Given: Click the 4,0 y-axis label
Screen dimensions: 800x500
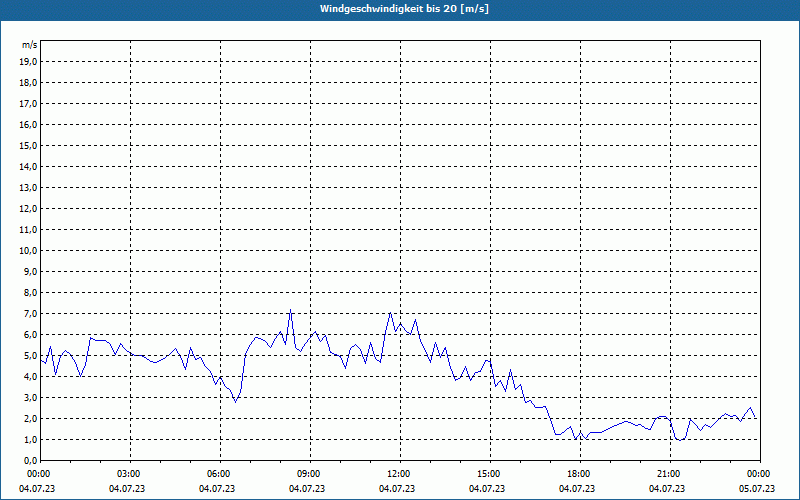Looking at the screenshot, I should [x=30, y=377].
